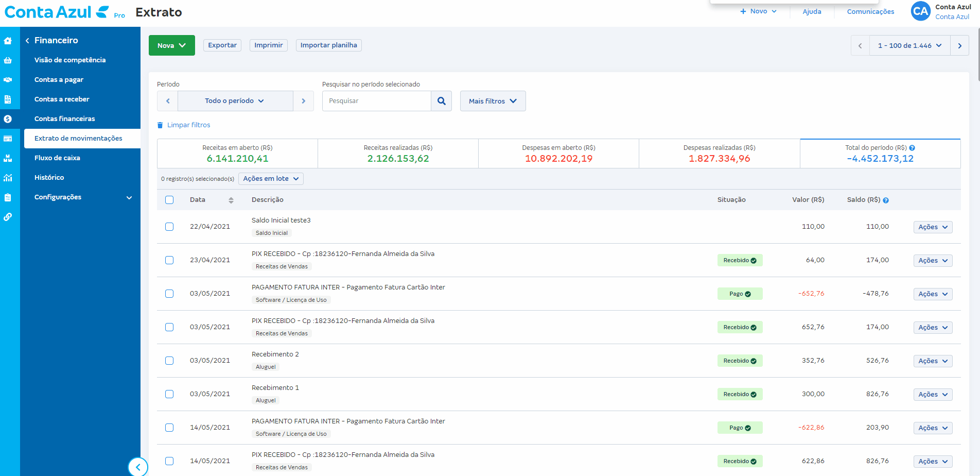Open the home icon in sidebar
980x476 pixels.
click(8, 41)
